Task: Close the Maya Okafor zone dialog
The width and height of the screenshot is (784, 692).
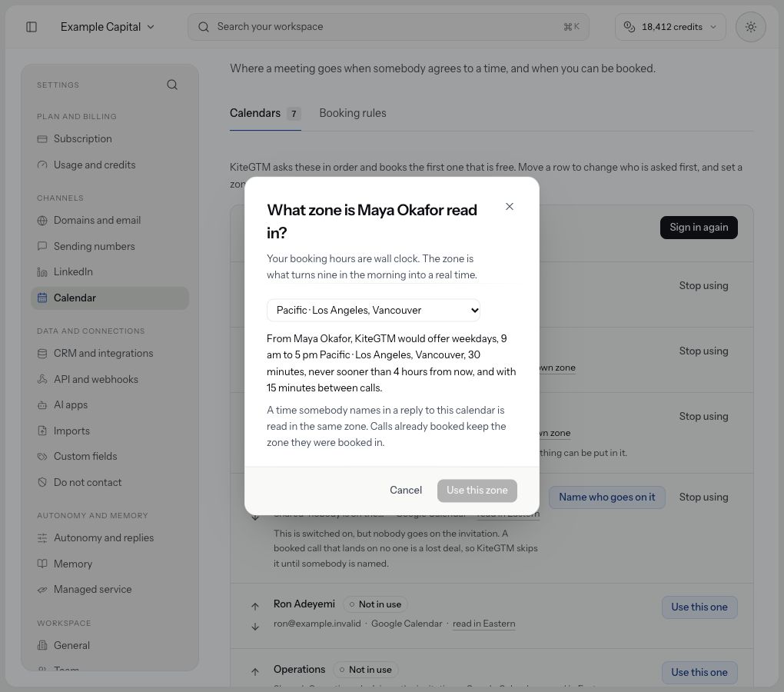Action: click(510, 207)
